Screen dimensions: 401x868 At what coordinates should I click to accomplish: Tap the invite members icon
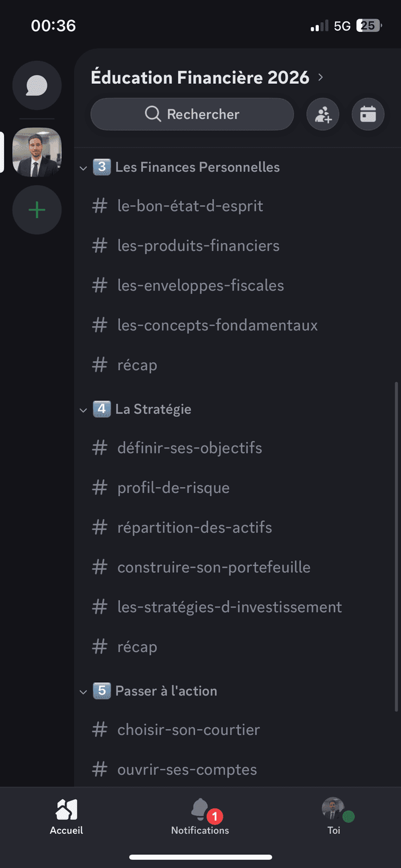[x=323, y=115]
